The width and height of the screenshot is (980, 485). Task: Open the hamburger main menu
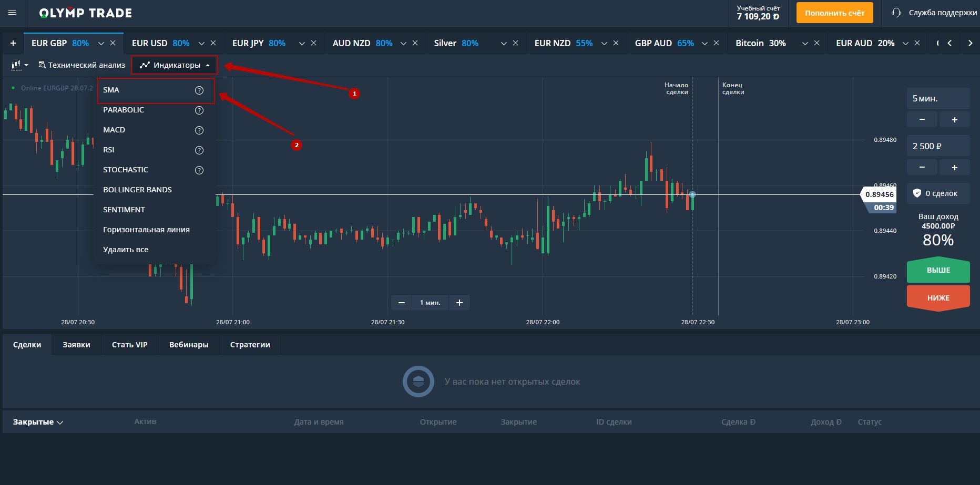(12, 13)
